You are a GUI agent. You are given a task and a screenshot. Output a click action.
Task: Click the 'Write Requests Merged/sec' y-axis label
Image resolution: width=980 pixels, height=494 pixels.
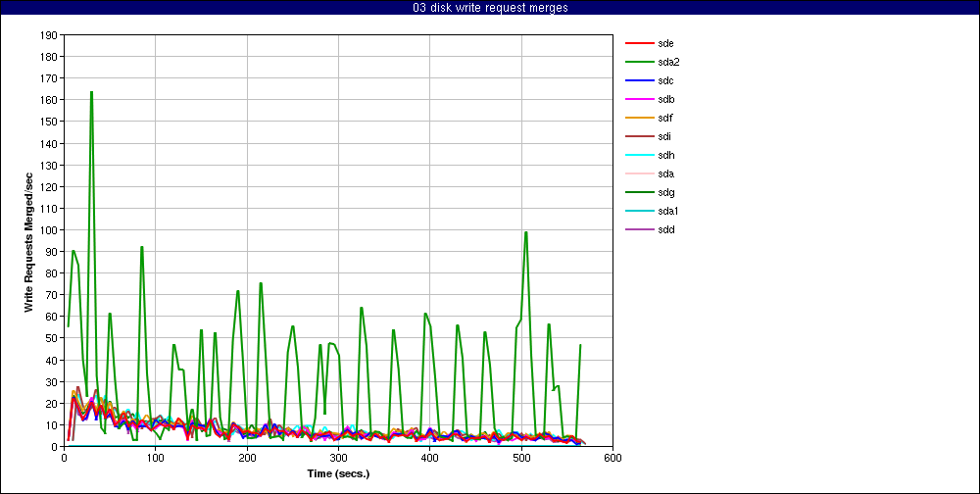click(28, 241)
